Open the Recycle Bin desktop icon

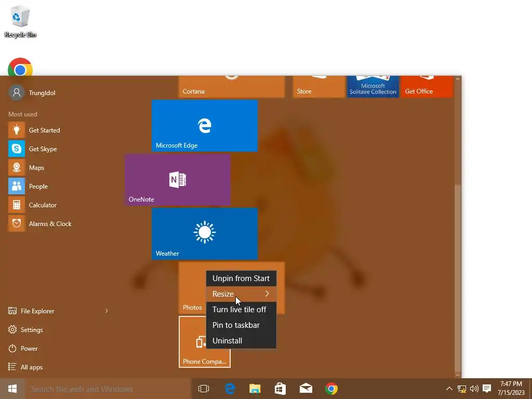click(20, 21)
